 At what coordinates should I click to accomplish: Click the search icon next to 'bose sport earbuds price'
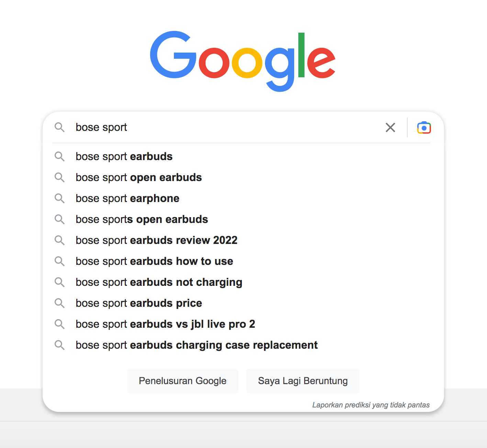pos(59,303)
